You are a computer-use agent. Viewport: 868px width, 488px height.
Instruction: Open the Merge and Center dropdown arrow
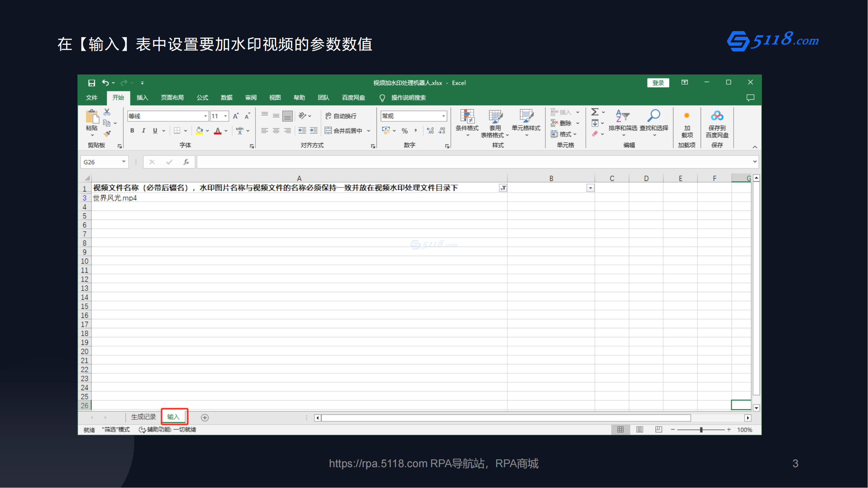click(x=369, y=131)
